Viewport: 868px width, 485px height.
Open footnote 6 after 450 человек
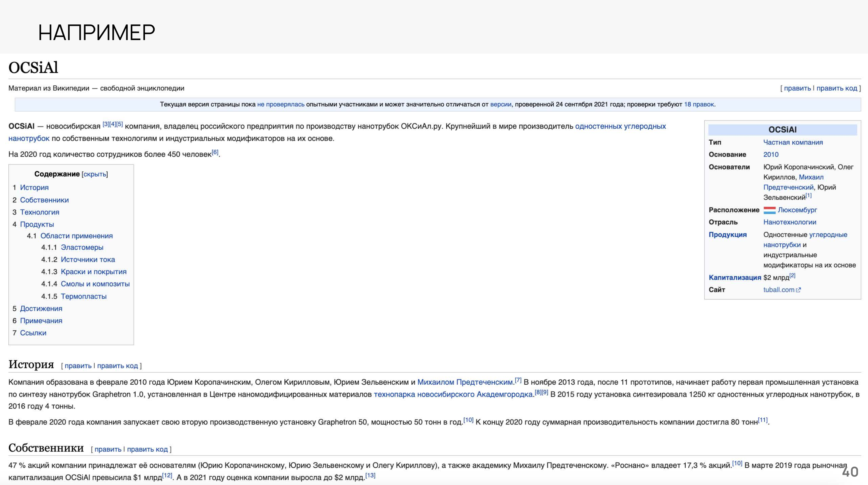215,152
